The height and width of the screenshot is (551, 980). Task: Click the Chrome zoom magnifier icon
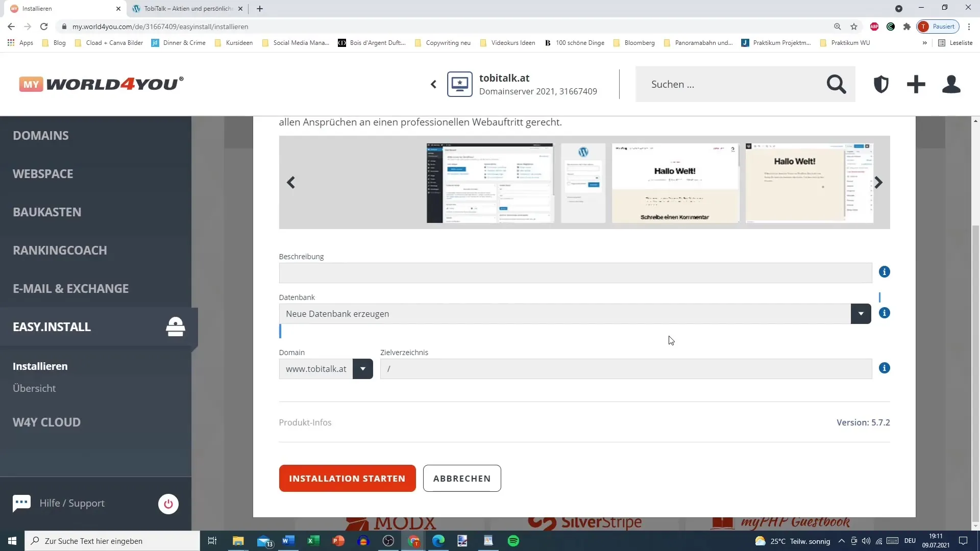point(838,27)
